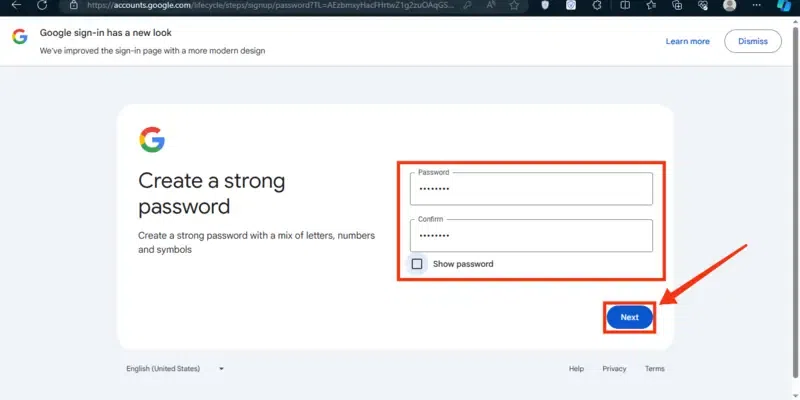Open the English (United States) language dropdown
The height and width of the screenshot is (400, 800).
click(x=175, y=368)
